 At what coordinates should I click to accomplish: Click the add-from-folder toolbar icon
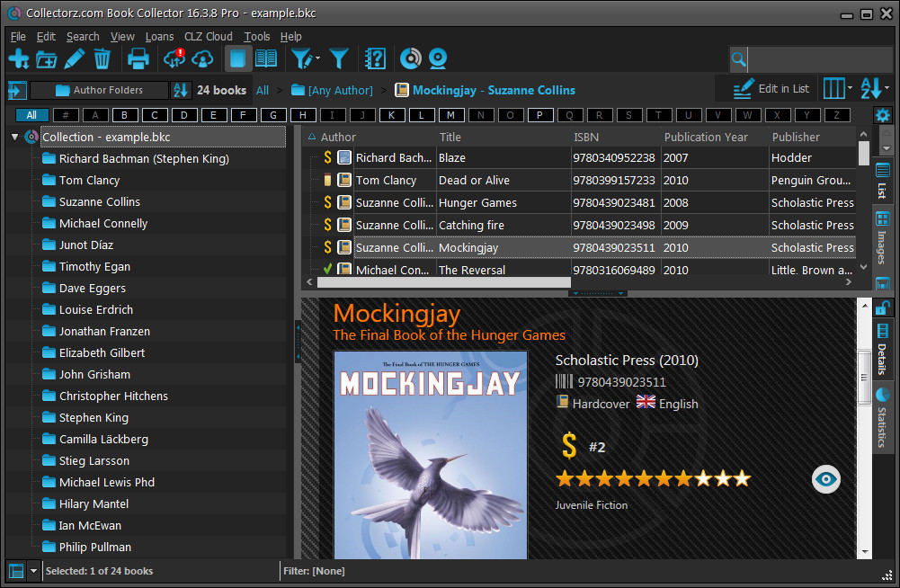[x=47, y=58]
